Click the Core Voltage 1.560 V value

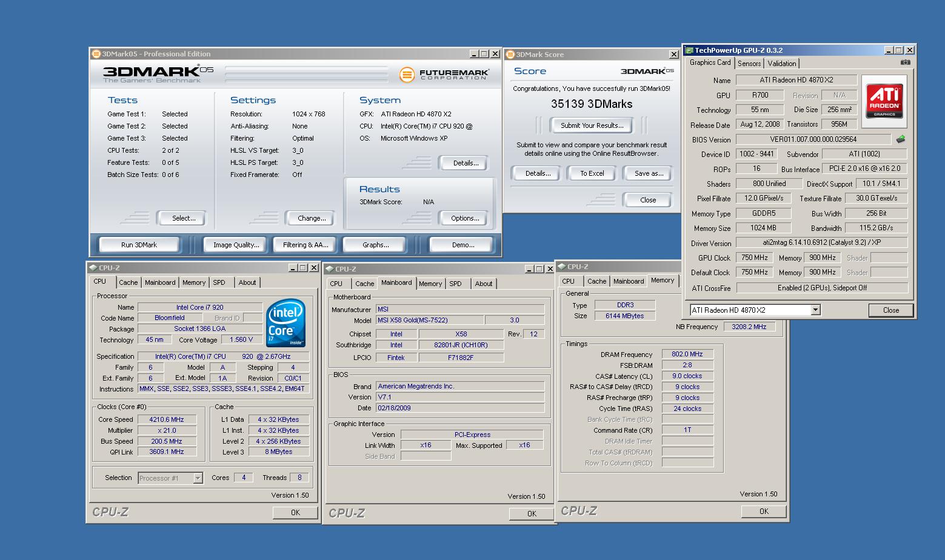(x=241, y=339)
